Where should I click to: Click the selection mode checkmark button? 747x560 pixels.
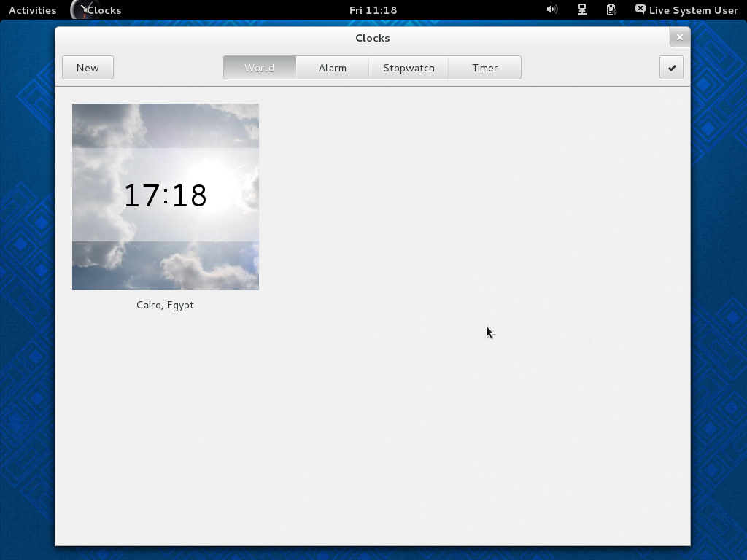click(x=671, y=68)
